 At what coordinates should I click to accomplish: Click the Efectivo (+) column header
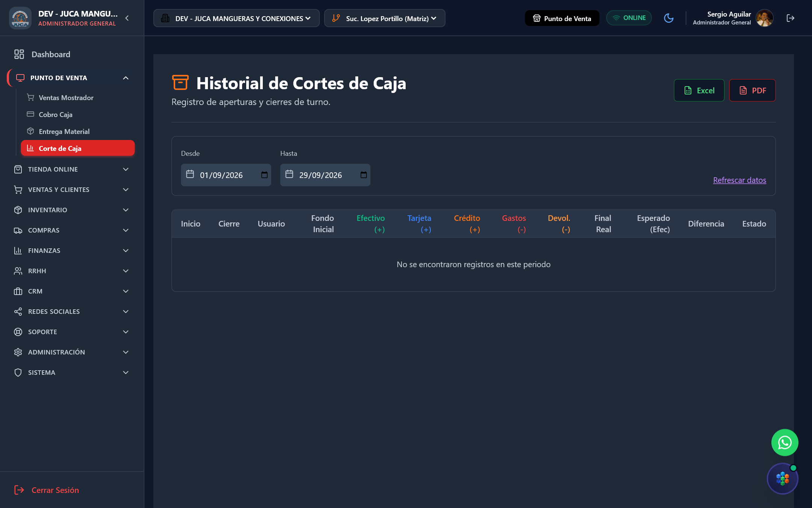tap(371, 224)
